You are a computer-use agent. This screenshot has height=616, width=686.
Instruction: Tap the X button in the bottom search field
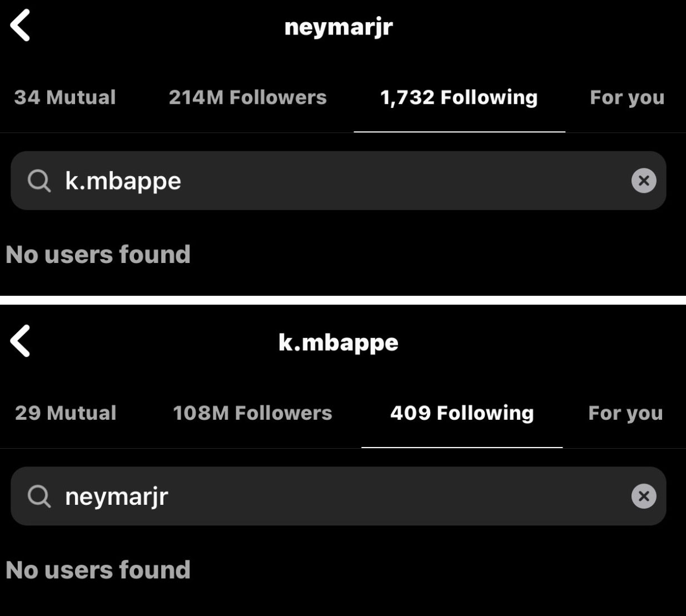tap(644, 496)
